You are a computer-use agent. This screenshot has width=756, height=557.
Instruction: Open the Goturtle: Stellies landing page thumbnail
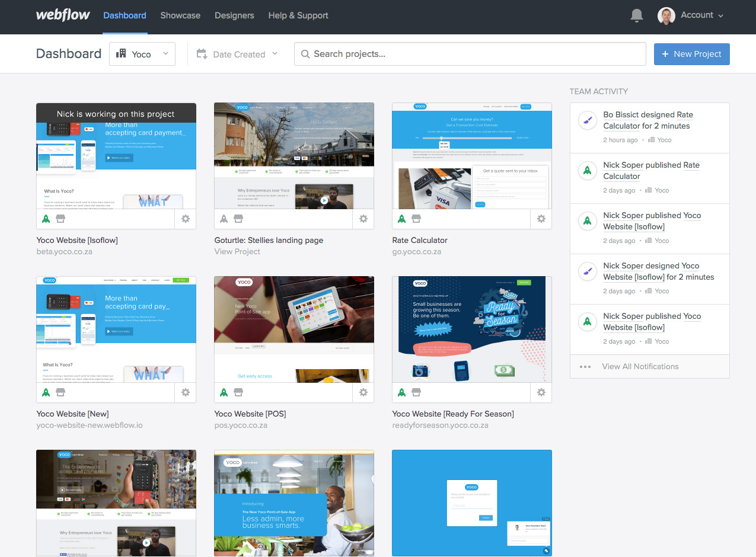coord(294,156)
